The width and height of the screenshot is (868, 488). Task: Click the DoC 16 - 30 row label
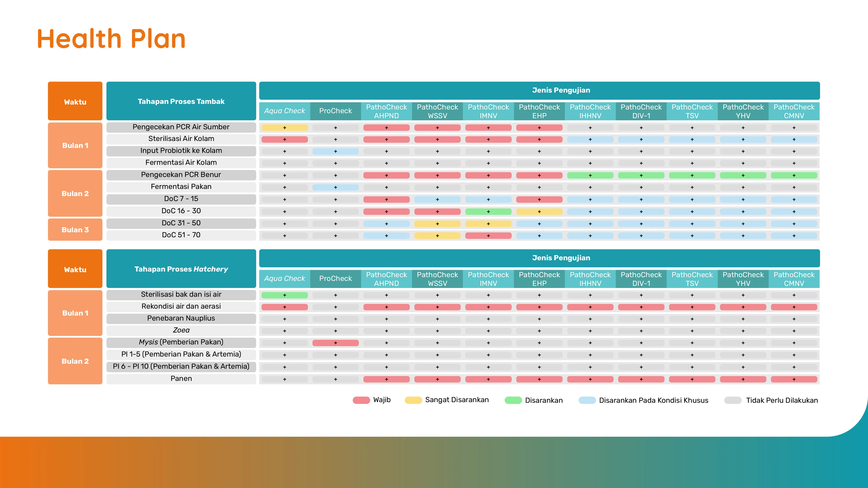pyautogui.click(x=181, y=211)
